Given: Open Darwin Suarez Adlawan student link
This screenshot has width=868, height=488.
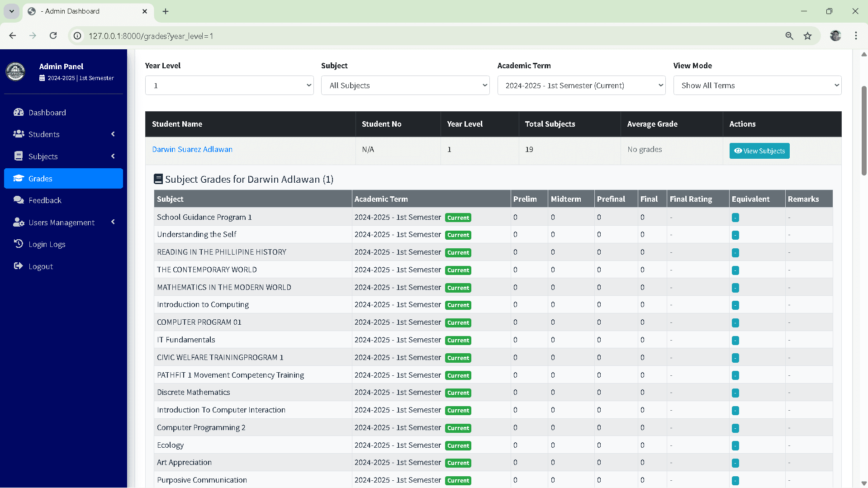Looking at the screenshot, I should pos(192,149).
